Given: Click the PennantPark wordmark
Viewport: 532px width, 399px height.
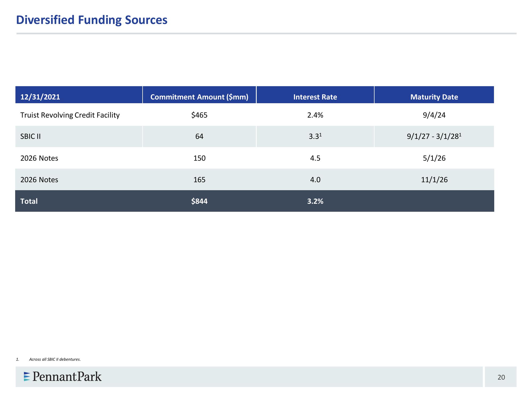Looking at the screenshot, I should pos(67,377).
